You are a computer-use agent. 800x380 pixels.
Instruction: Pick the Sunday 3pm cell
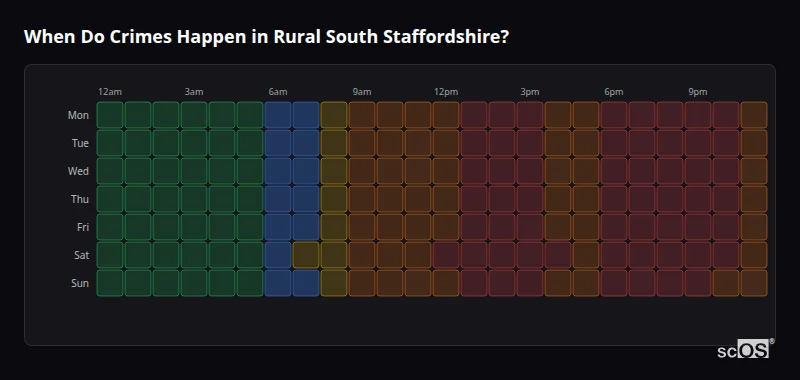tap(530, 283)
